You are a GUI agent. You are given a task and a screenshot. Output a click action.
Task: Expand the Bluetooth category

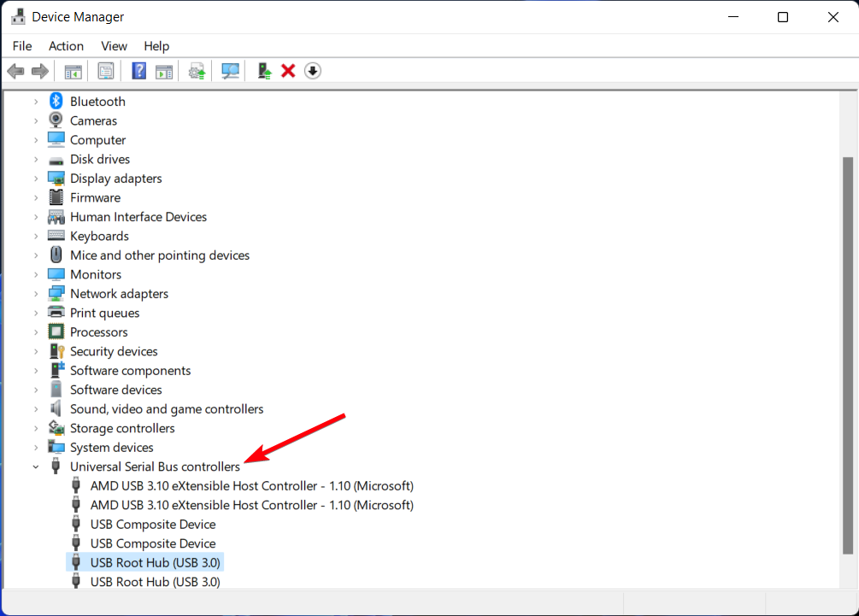click(36, 102)
